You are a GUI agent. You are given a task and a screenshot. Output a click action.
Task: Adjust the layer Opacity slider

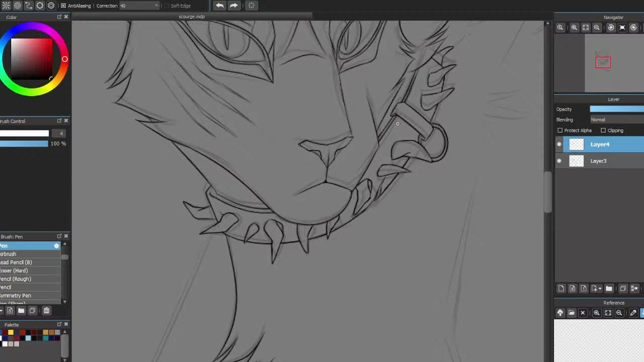[617, 109]
